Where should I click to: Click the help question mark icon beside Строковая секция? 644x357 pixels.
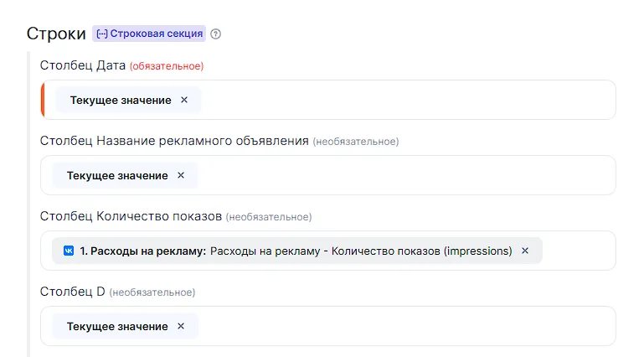coord(216,34)
